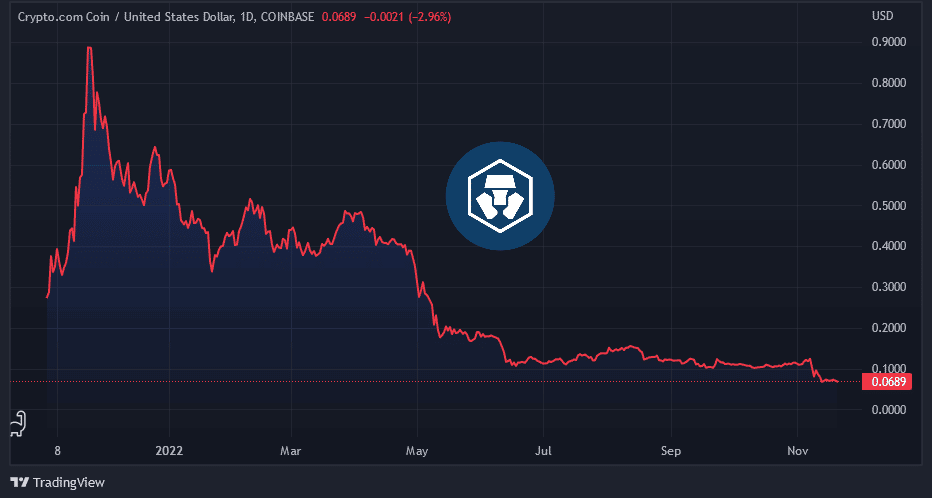The width and height of the screenshot is (932, 498).
Task: Click the highest peak of the price line
Action: pos(90,48)
